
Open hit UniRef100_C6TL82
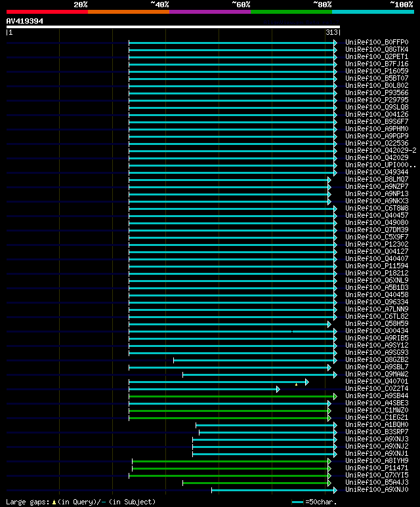point(377,316)
